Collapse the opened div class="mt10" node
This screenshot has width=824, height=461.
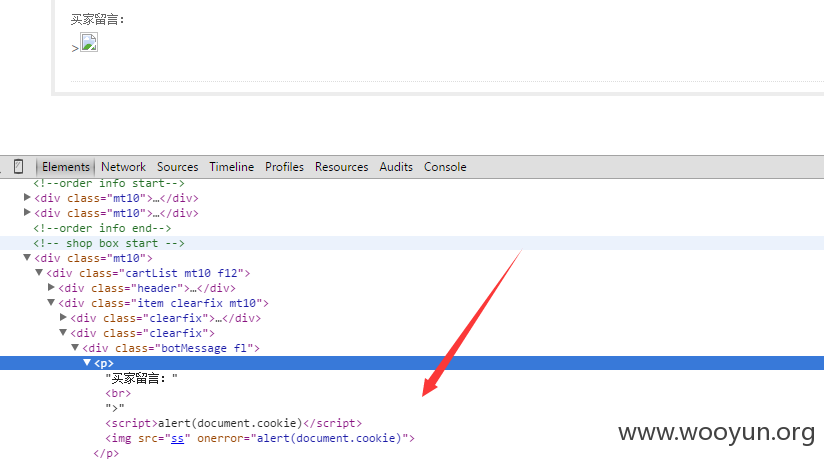(x=27, y=258)
